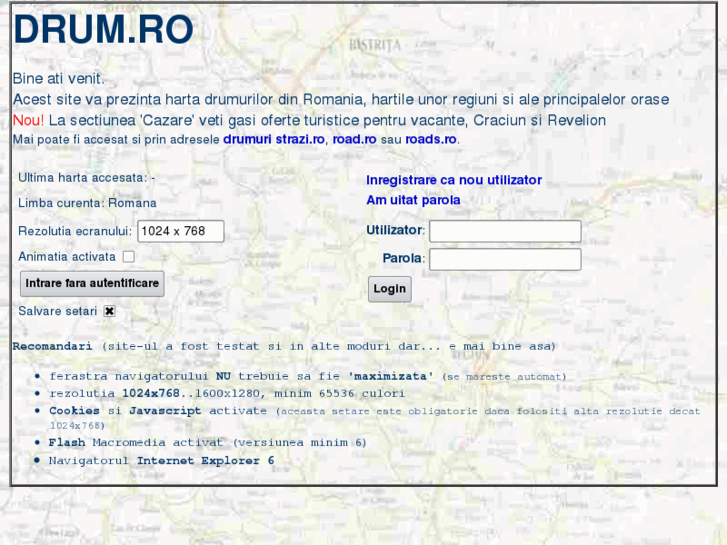Image resolution: width=727 pixels, height=545 pixels.
Task: Click the 'La sectiunea Cazare' sentence
Action: click(327, 120)
